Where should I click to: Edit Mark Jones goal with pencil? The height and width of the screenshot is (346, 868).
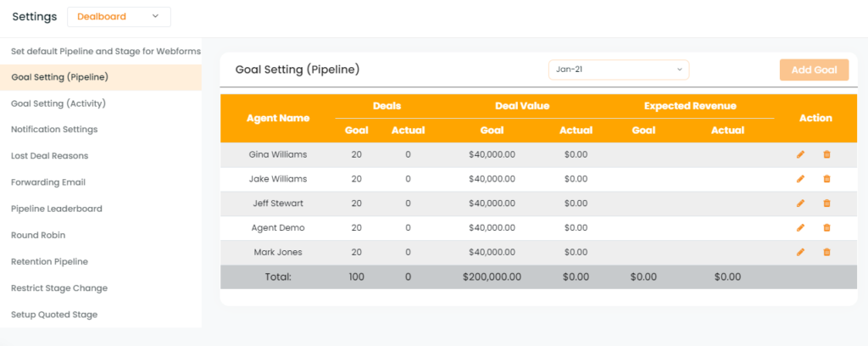point(800,252)
